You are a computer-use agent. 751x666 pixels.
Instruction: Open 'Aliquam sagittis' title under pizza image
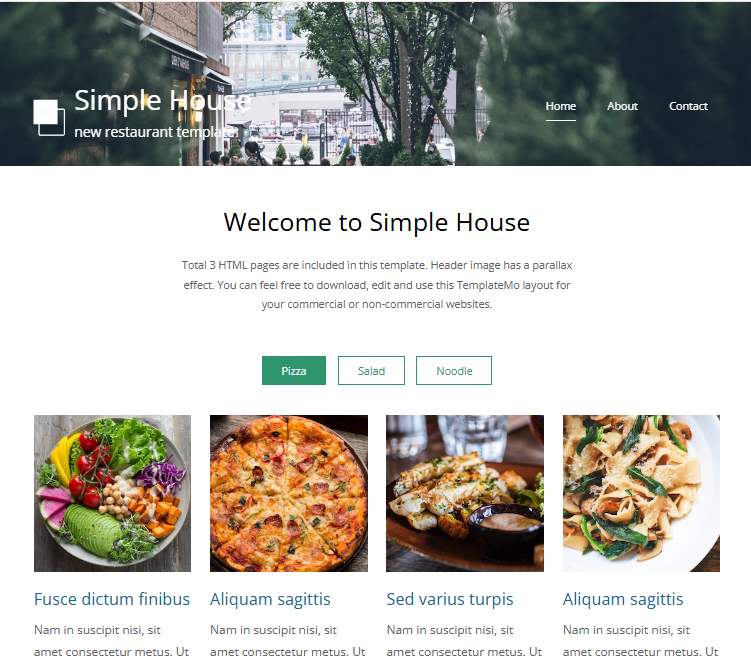[x=270, y=599]
